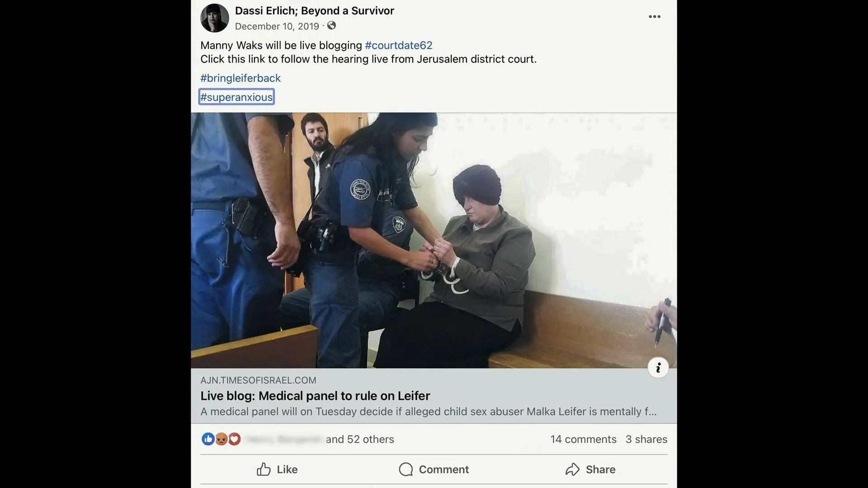The image size is (868, 488).
Task: Click the info icon on the link image
Action: pos(658,368)
